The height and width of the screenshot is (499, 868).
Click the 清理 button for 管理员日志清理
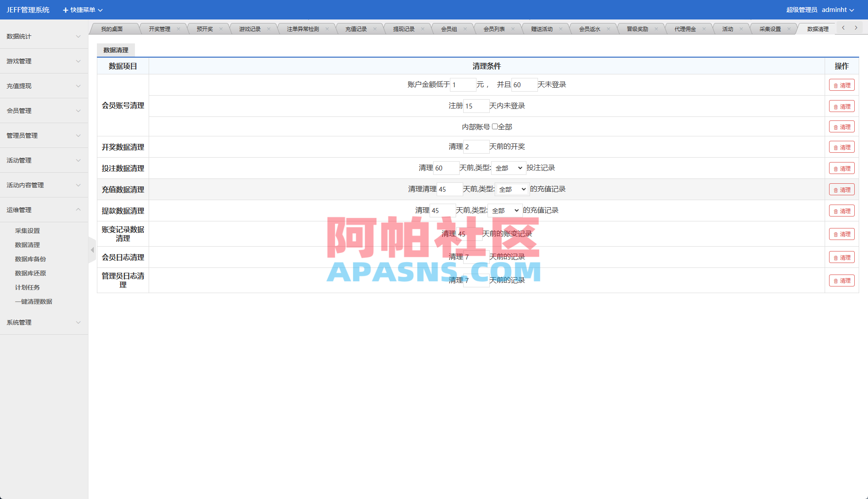[841, 280]
